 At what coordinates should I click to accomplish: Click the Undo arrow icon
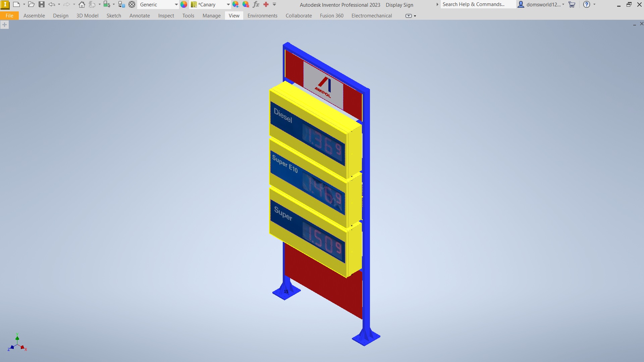(x=52, y=4)
